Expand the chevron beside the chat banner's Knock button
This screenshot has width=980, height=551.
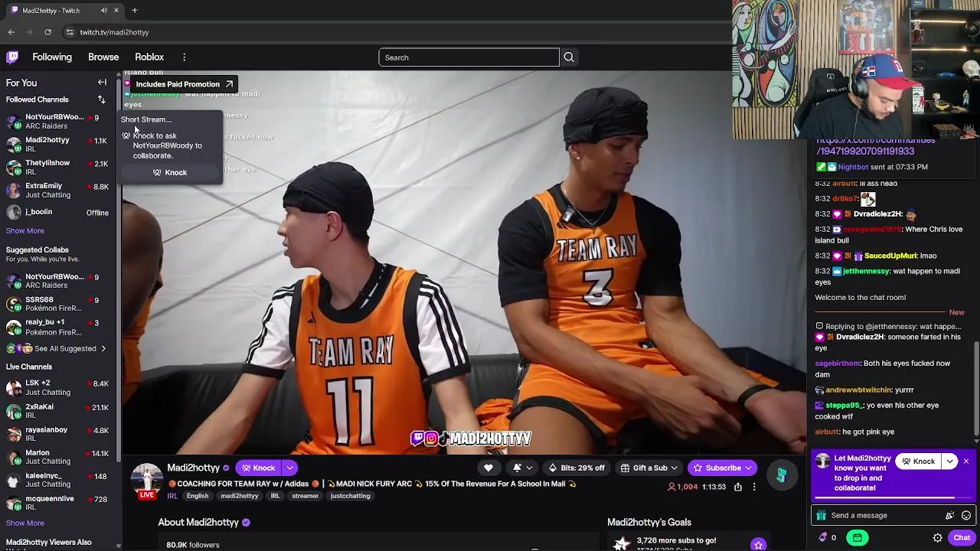pos(949,461)
